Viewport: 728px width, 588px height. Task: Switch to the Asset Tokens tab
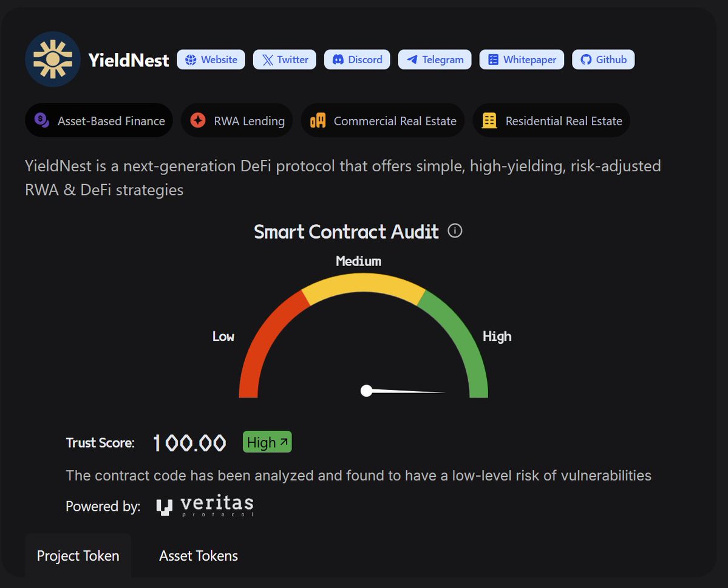pos(199,555)
